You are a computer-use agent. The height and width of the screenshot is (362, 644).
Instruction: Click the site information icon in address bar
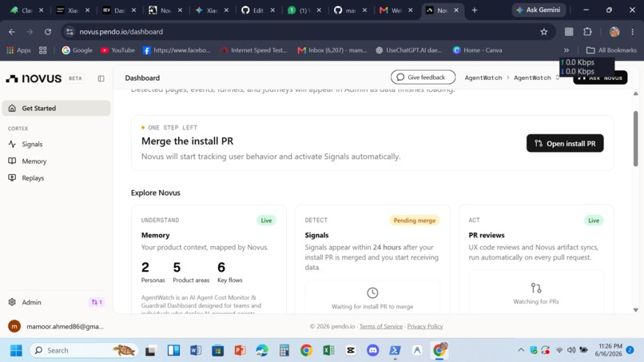(x=70, y=32)
